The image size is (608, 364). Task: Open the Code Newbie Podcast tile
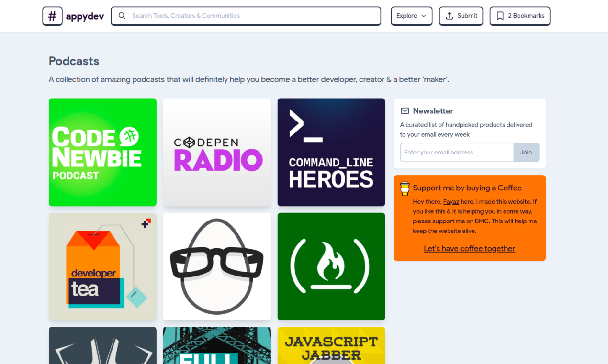coord(102,152)
